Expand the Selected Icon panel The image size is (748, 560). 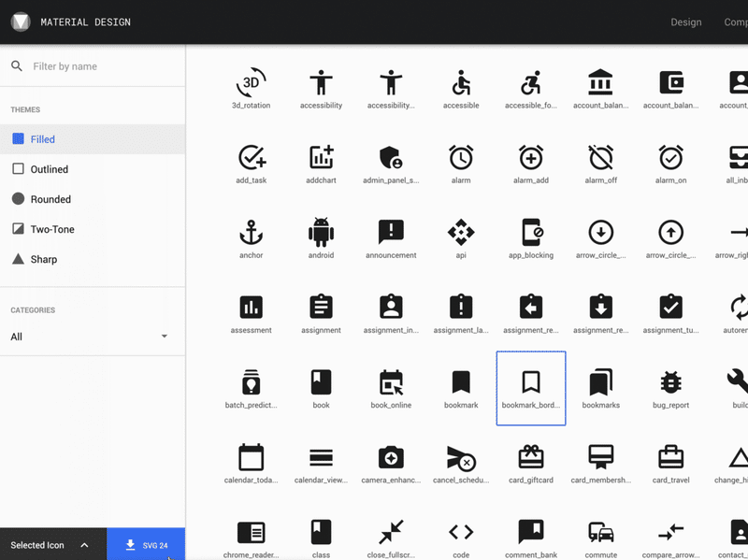53,545
